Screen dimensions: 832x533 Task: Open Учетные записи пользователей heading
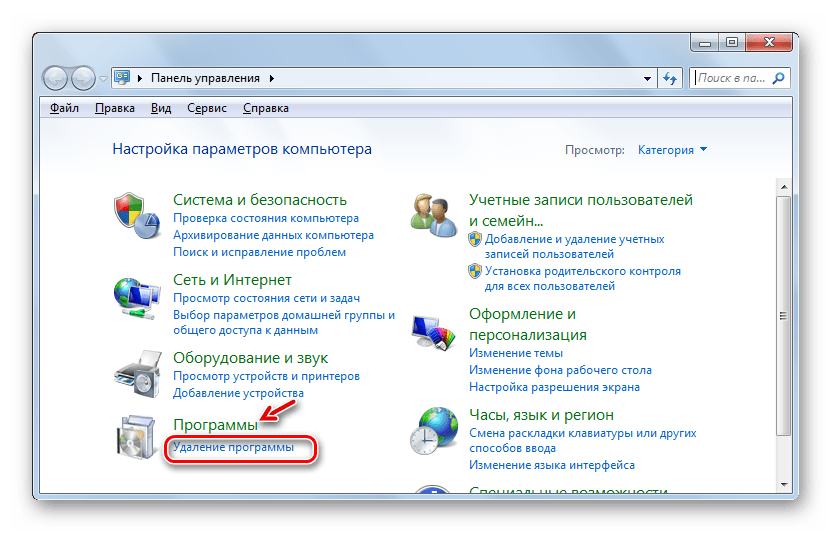(x=580, y=210)
